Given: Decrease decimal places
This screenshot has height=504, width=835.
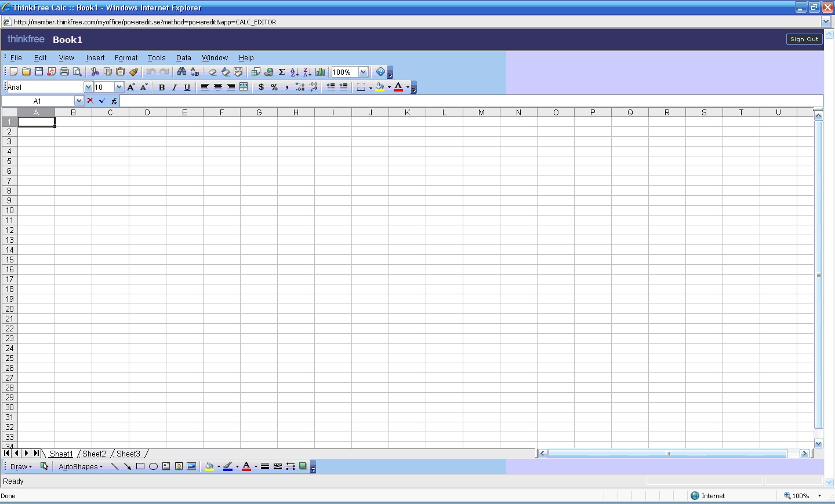Looking at the screenshot, I should coord(313,87).
